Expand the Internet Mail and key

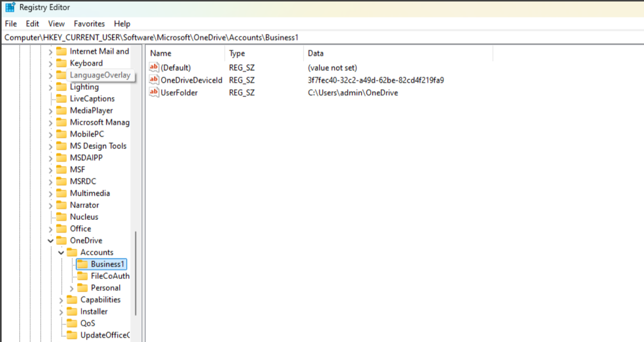click(x=51, y=52)
